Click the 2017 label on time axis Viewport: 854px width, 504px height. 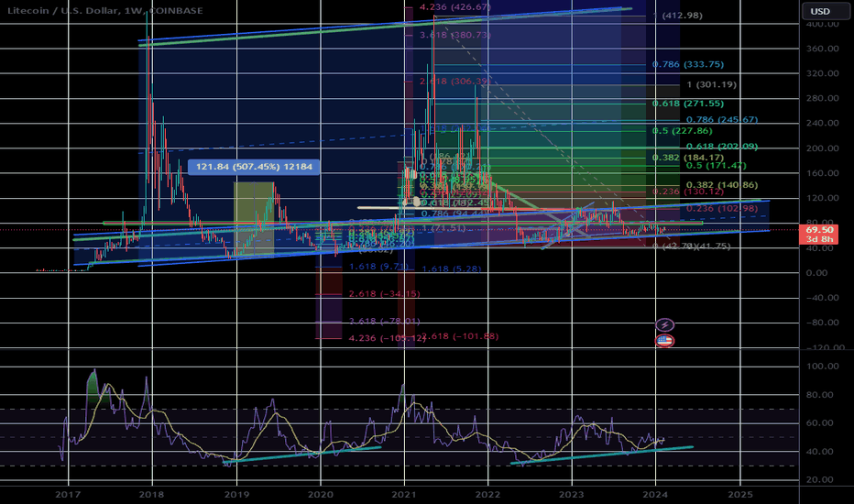68,494
